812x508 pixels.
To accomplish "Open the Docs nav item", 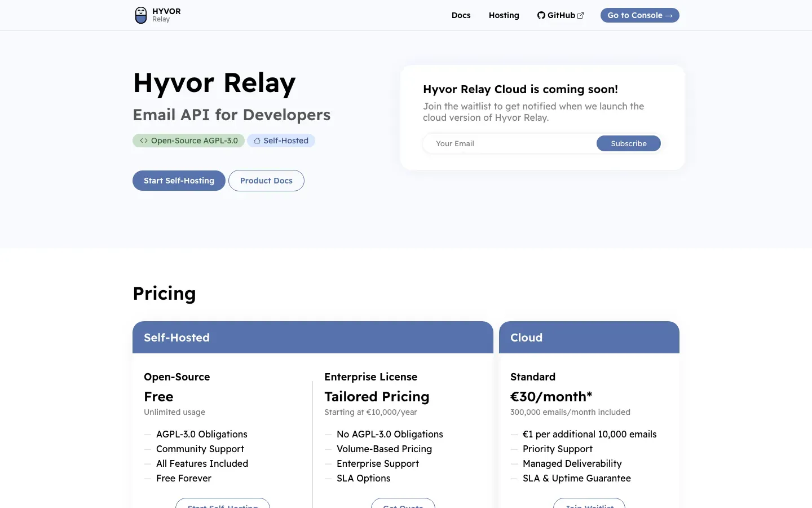I will [461, 15].
